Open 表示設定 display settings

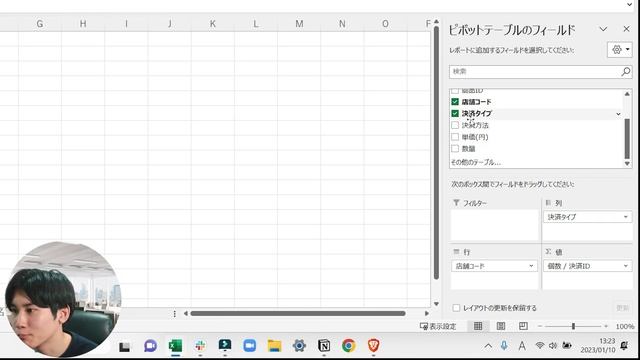[x=438, y=326]
